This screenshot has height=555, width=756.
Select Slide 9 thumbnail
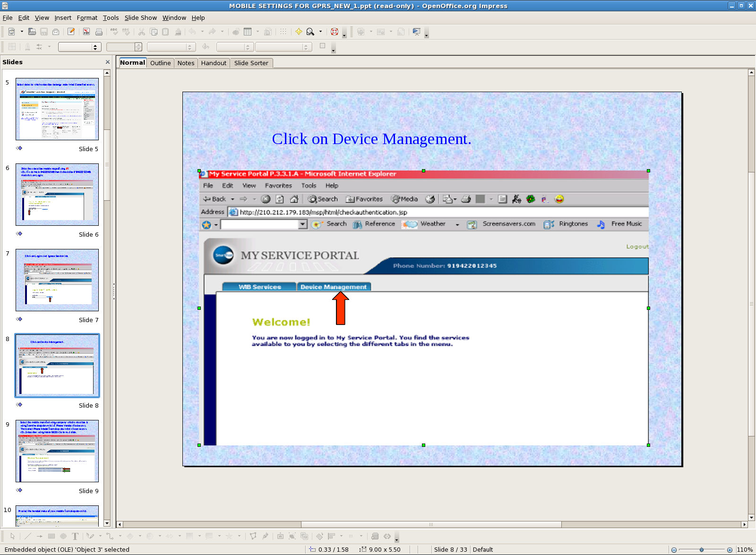pyautogui.click(x=57, y=451)
